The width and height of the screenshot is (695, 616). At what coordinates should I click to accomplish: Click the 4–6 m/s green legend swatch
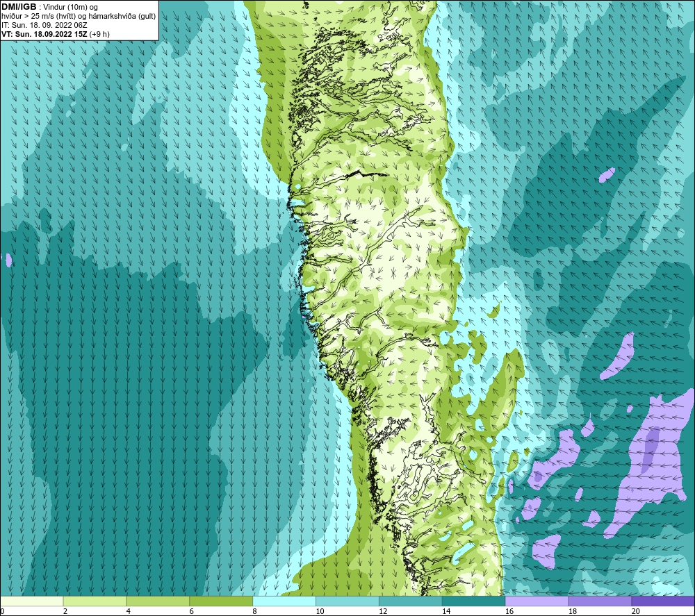[158, 601]
